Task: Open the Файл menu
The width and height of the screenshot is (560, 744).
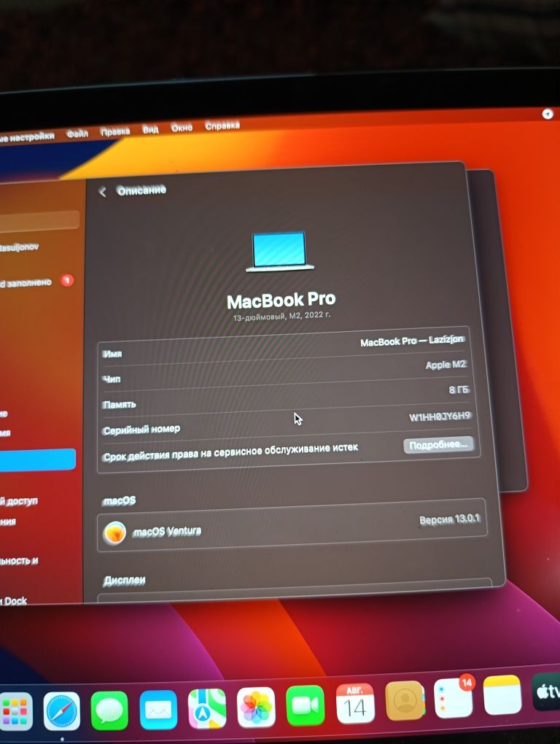Action: tap(77, 133)
